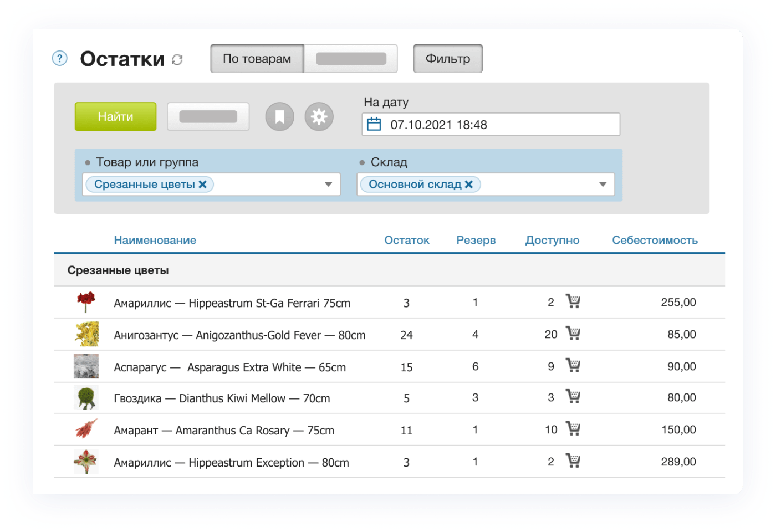The image size is (776, 532).
Task: Click the round bookmark icon button
Action: pyautogui.click(x=279, y=117)
